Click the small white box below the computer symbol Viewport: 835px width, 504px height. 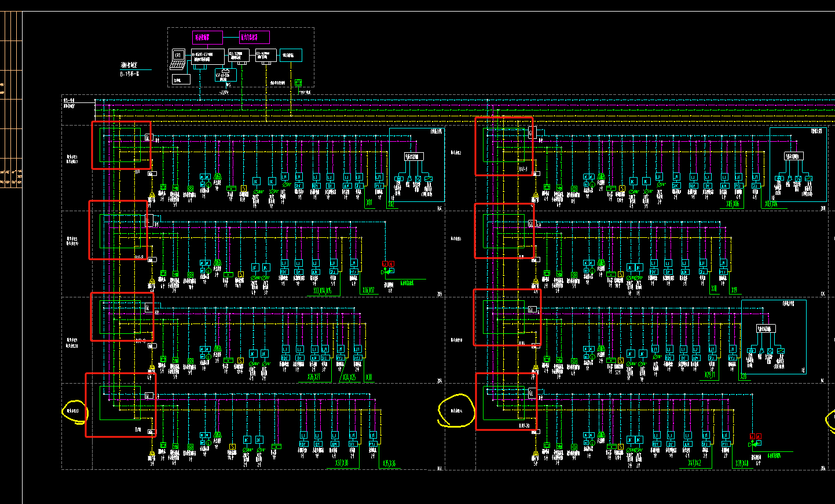coord(181,79)
